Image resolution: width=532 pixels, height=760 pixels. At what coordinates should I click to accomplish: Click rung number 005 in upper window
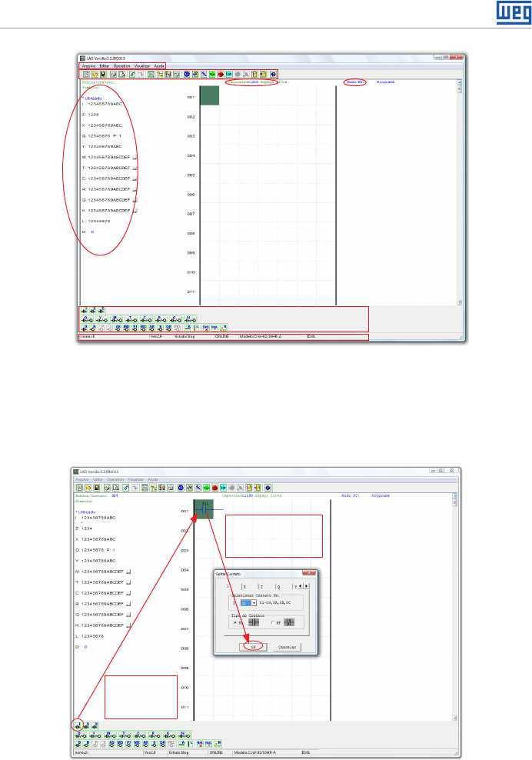click(191, 175)
